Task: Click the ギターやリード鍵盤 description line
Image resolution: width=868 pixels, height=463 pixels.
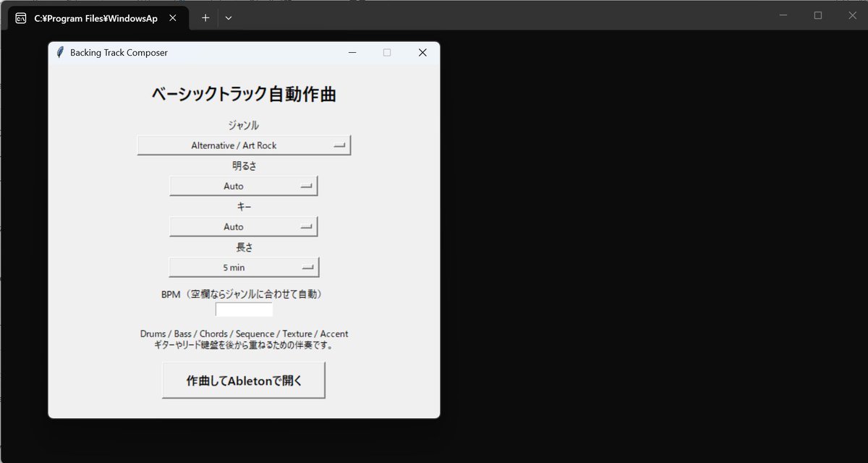Action: click(244, 345)
